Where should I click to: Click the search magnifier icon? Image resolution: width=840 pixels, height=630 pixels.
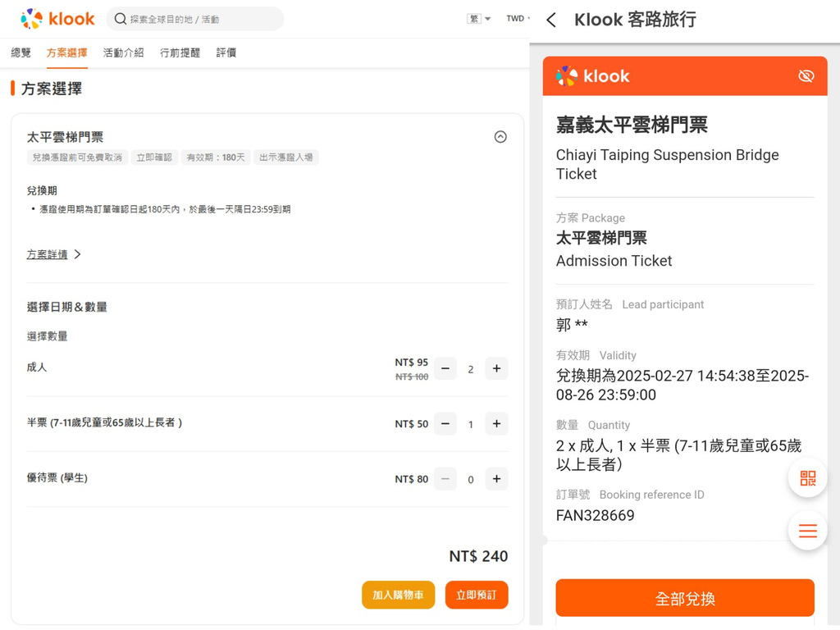[121, 20]
